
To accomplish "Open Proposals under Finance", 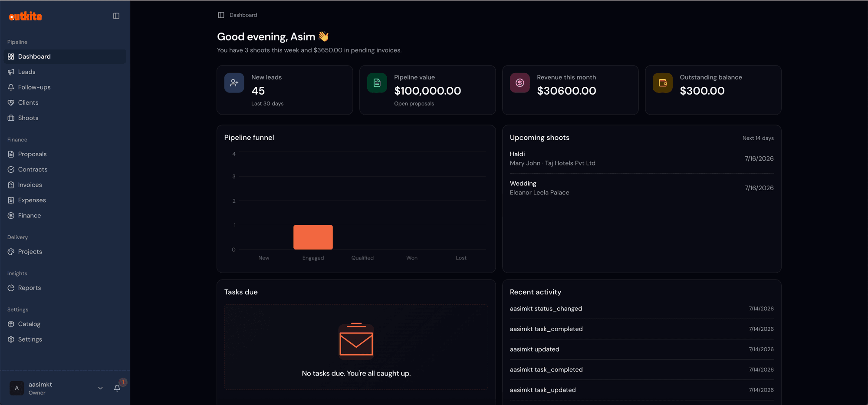I will click(65, 154).
